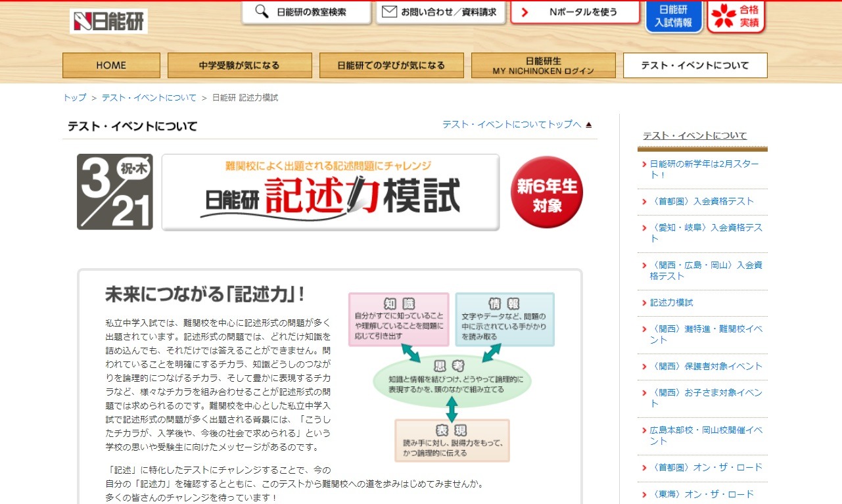Click heading 未来につながる「記述力」！
The height and width of the screenshot is (504, 842).
[x=204, y=294]
